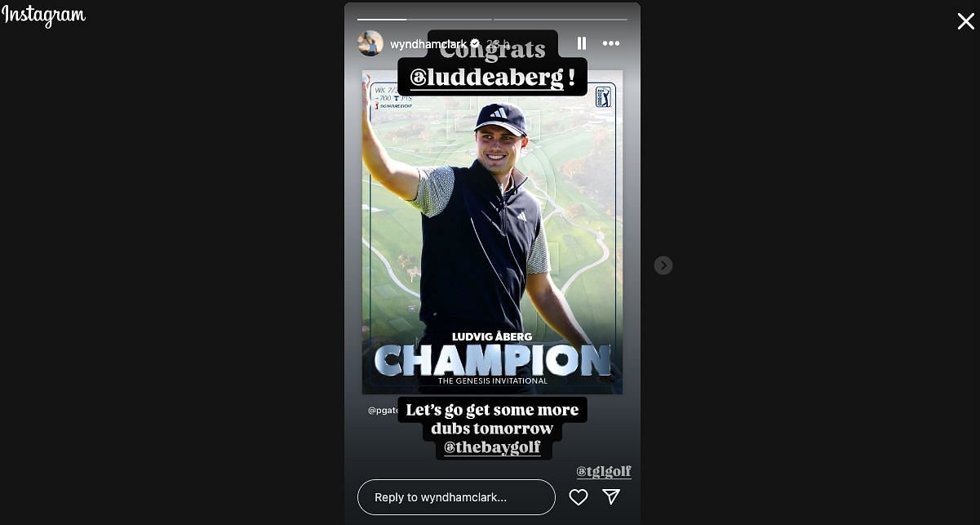Tap the @luddeaberg mention sticker
Viewport: 980px width, 525px height.
[x=492, y=78]
